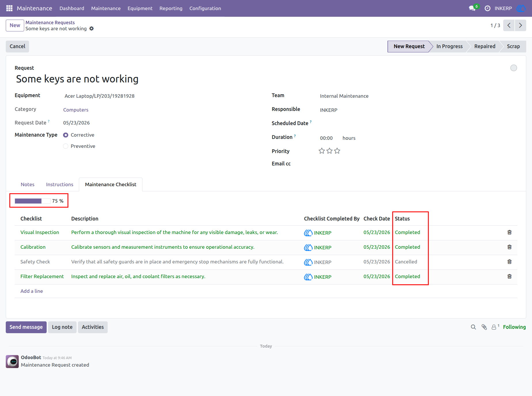Viewport: 532px width, 396px height.
Task: Switch to the Notes tab
Action: [x=28, y=184]
